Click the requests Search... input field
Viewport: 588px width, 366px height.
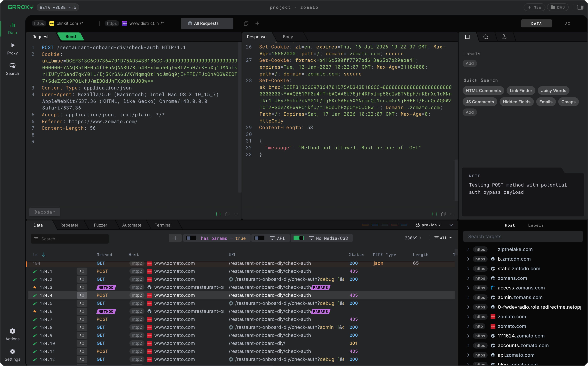click(x=70, y=239)
